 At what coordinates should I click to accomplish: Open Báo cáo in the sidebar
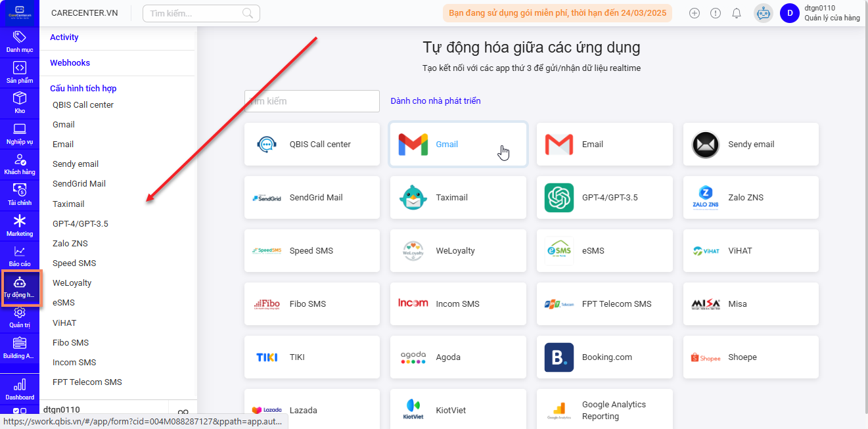20,256
